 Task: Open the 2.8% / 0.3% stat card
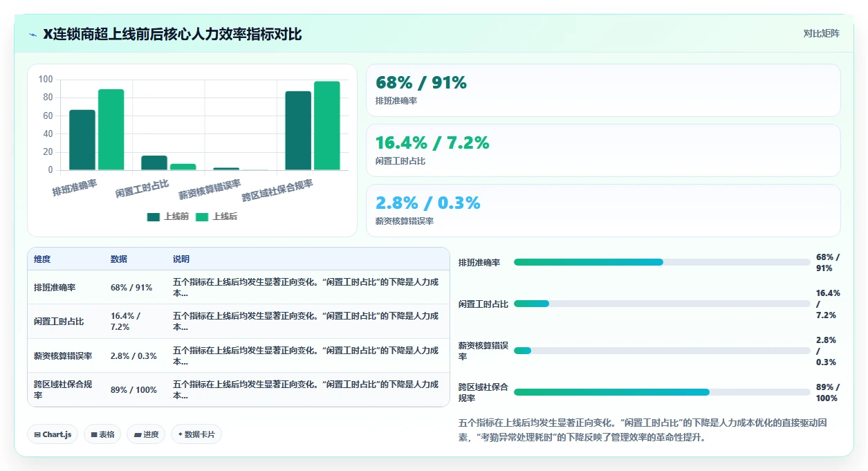(603, 210)
